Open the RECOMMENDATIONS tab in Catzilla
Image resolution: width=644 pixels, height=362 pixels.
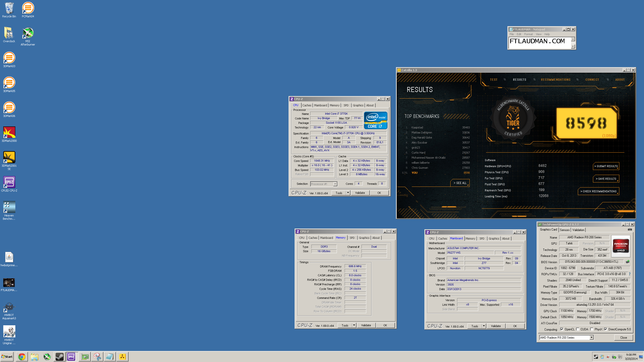tap(555, 80)
